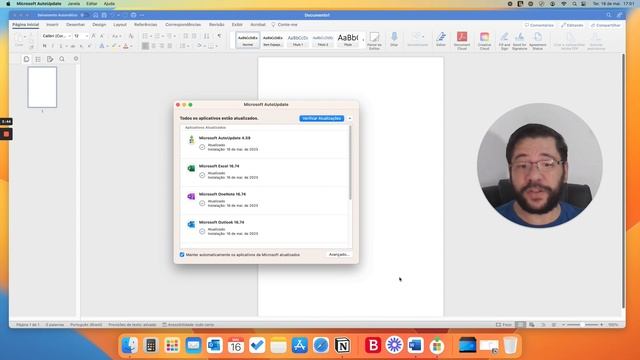
Task: Open Notion from the Dock
Action: tap(342, 345)
